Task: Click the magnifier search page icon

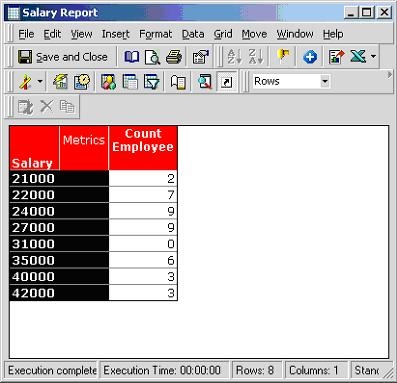Action: pyautogui.click(x=205, y=82)
